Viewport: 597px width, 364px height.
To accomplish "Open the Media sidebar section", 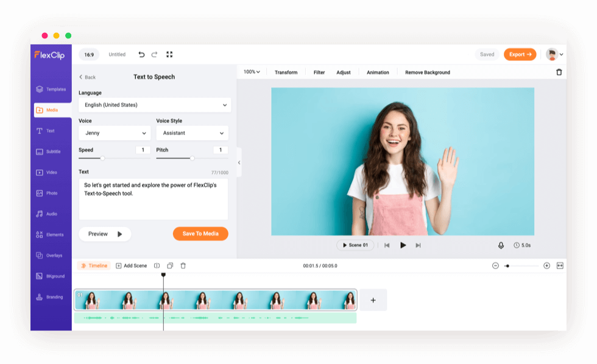I will (52, 110).
